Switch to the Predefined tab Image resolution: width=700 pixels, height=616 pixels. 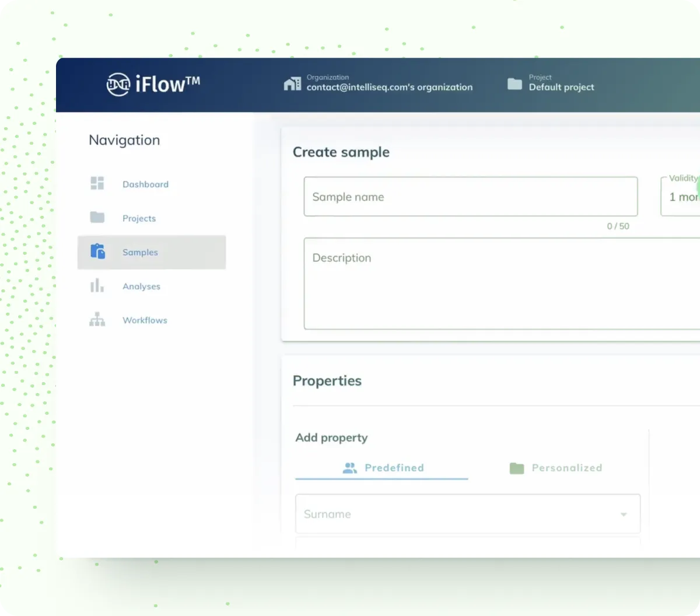click(x=382, y=468)
